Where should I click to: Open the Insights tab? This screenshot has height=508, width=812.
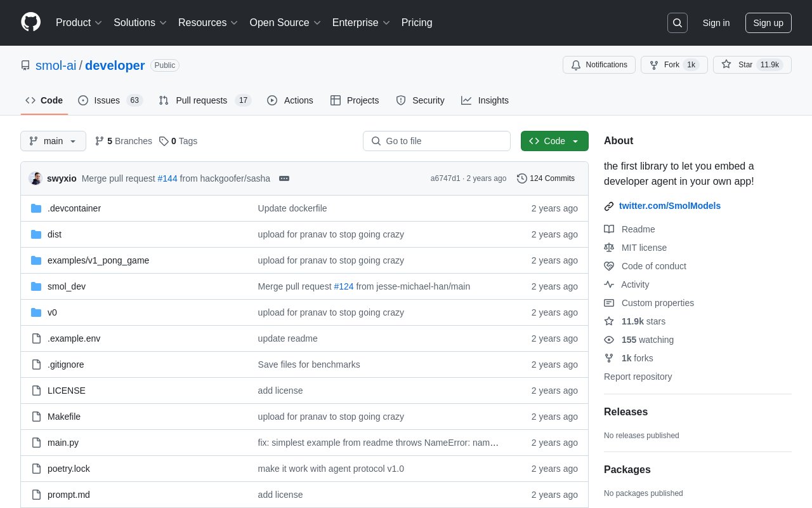tap(485, 100)
